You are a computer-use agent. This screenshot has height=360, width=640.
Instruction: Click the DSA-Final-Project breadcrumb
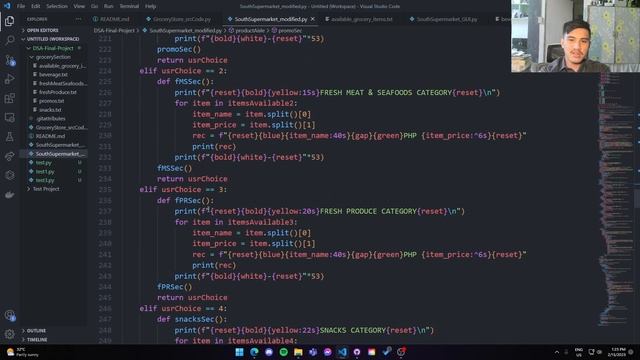click(x=114, y=31)
